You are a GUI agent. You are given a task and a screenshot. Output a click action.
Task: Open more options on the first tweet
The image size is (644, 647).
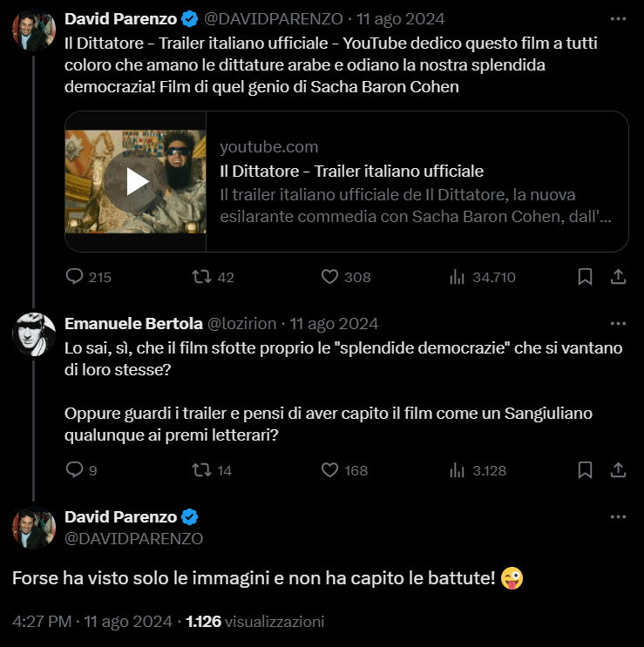(x=618, y=18)
